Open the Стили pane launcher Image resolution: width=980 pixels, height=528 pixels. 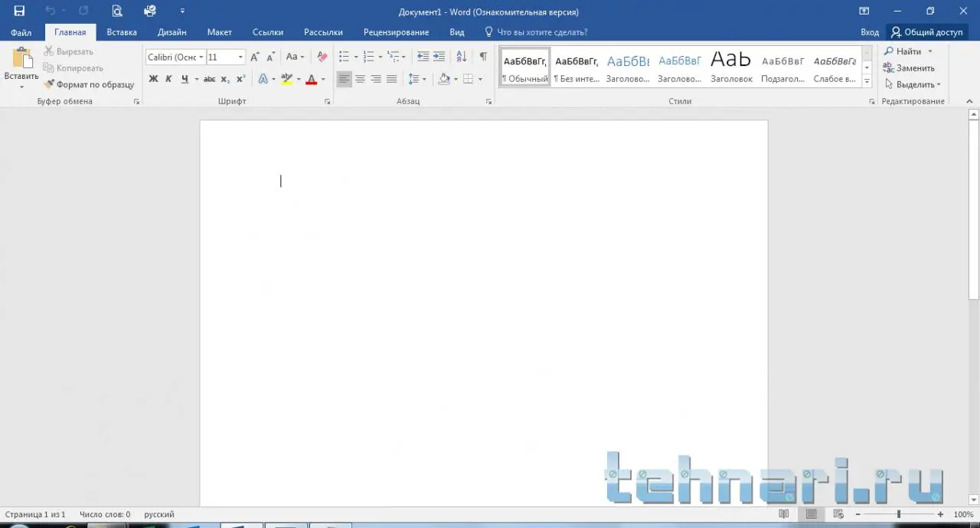click(871, 102)
